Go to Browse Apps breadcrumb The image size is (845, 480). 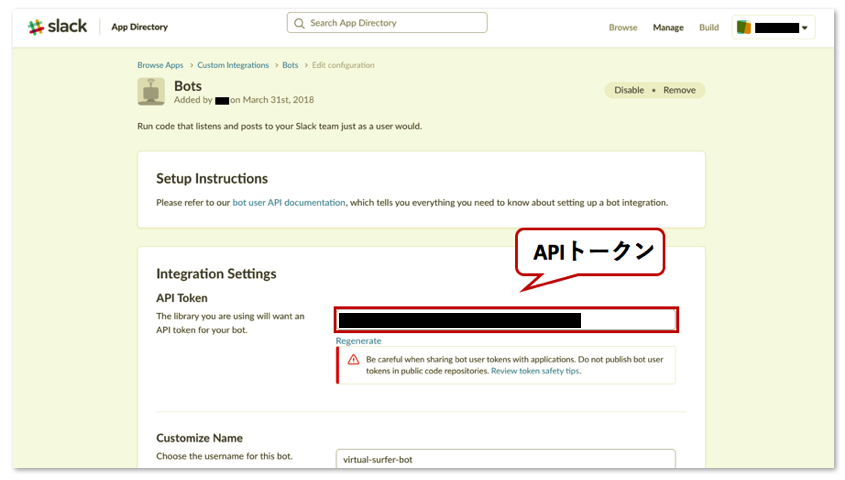(160, 65)
